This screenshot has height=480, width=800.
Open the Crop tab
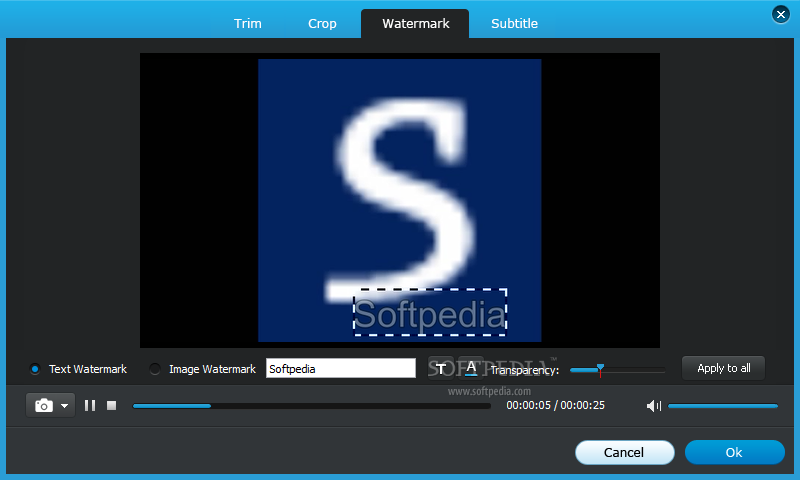pyautogui.click(x=322, y=23)
